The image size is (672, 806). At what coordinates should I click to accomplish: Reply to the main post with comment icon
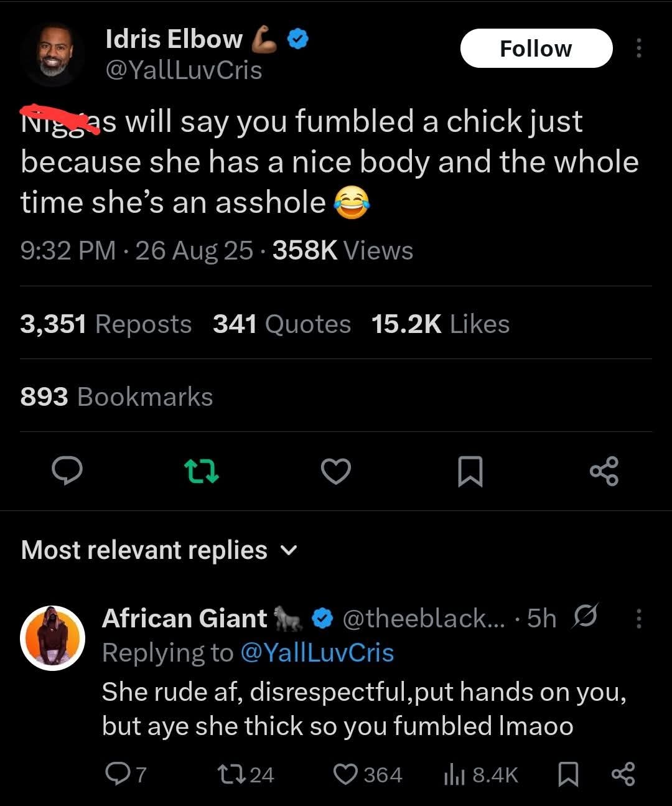point(67,471)
